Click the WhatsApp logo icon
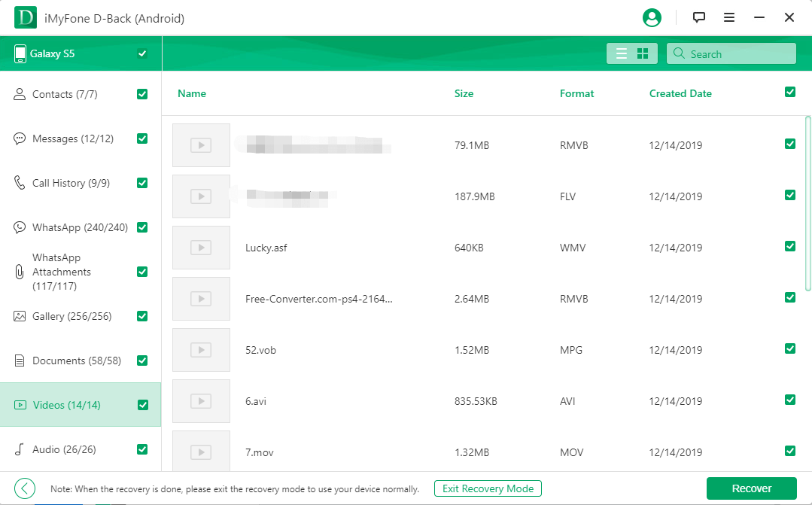The width and height of the screenshot is (812, 505). pos(19,227)
